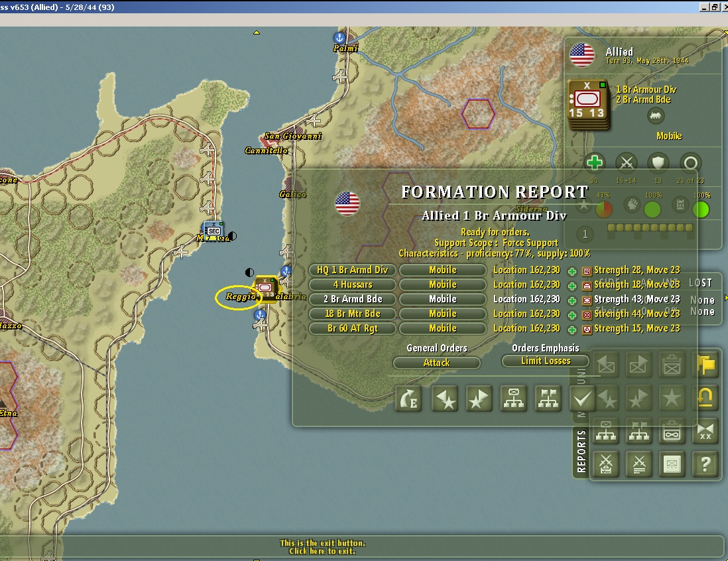Click the shield defense strength icon
The width and height of the screenshot is (728, 561).
pos(658,163)
